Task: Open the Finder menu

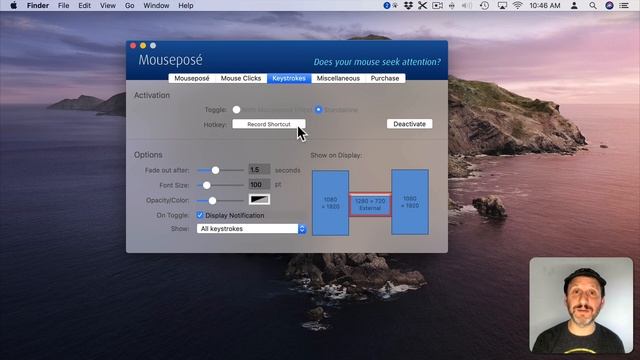Action: coord(38,5)
